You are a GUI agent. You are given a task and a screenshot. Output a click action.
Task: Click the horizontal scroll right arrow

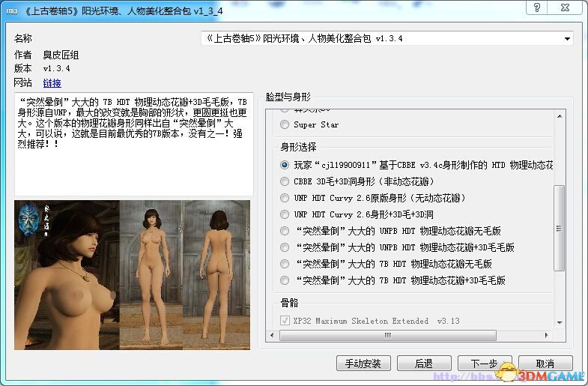pyautogui.click(x=546, y=335)
